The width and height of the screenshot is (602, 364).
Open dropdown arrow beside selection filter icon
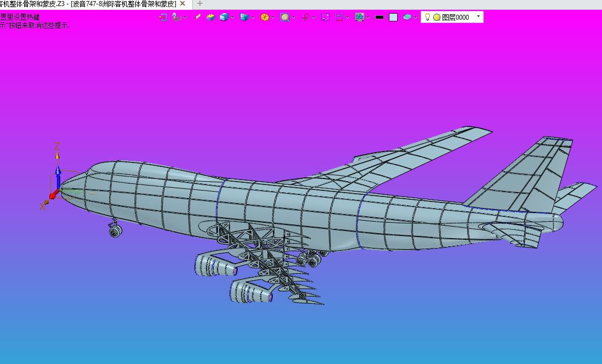[185, 18]
